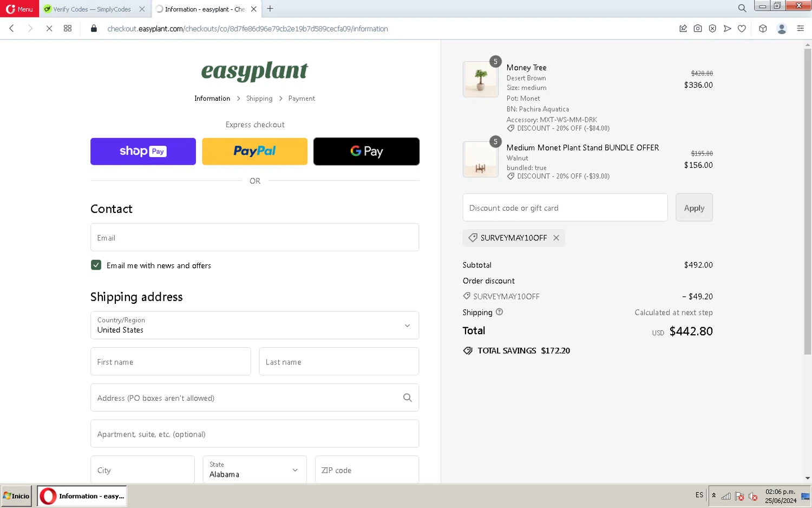This screenshot has width=812, height=508.
Task: Click the Subtotal value $492.00
Action: [698, 265]
